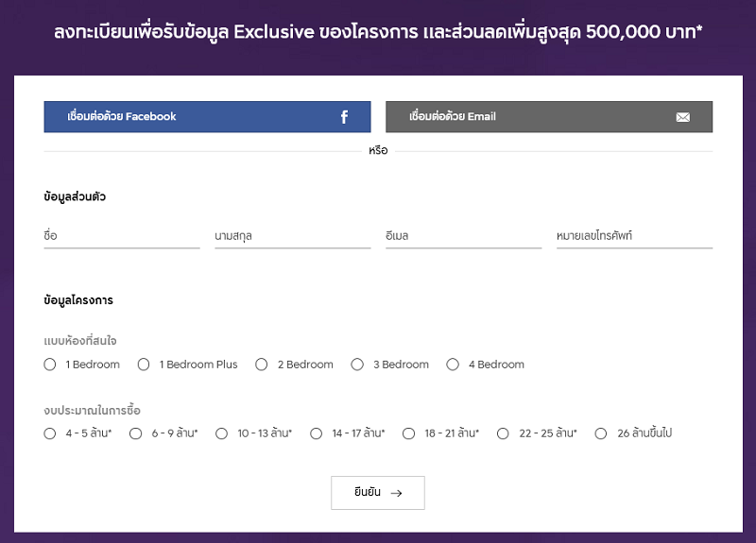
Task: Choose the 4 - 5 ล้าน budget
Action: click(x=50, y=433)
